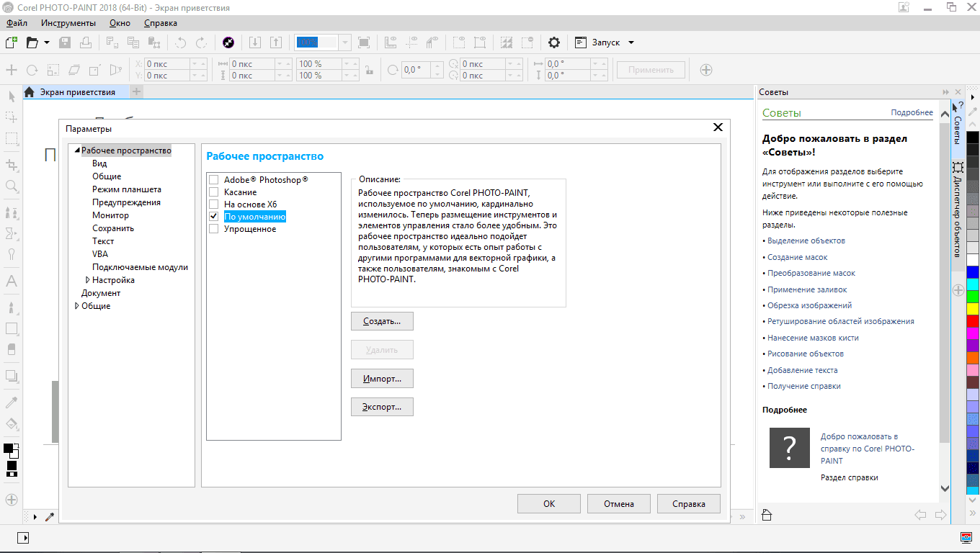980x553 pixels.
Task: Select the Zoom magnifier tool
Action: pos(12,186)
